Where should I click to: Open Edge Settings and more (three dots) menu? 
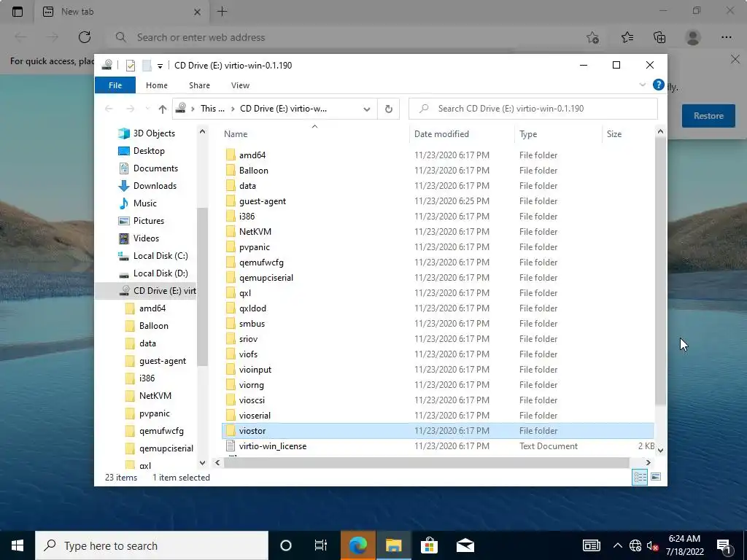pyautogui.click(x=726, y=37)
